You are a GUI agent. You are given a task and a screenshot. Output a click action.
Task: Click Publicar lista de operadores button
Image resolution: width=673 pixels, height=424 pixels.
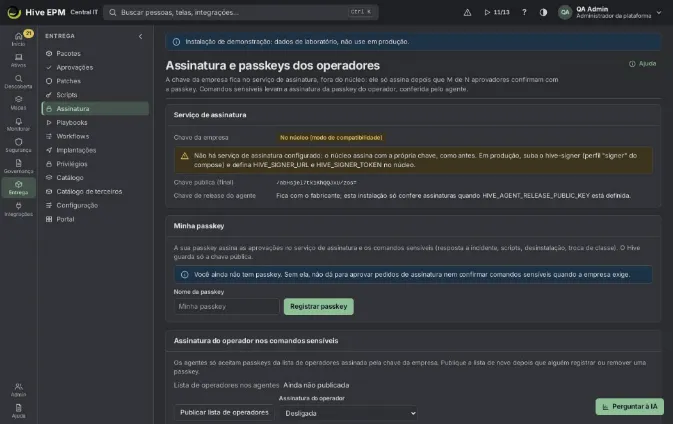(224, 412)
